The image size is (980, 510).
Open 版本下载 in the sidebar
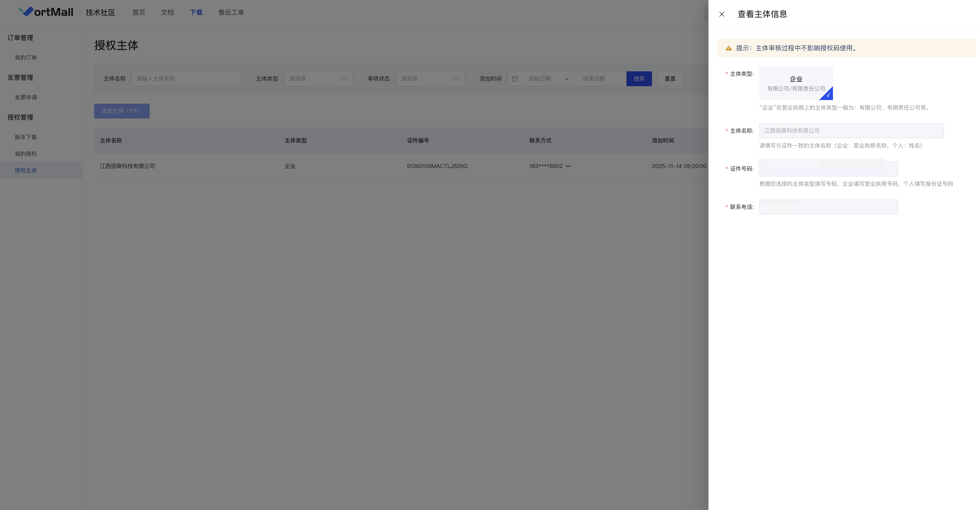[26, 137]
